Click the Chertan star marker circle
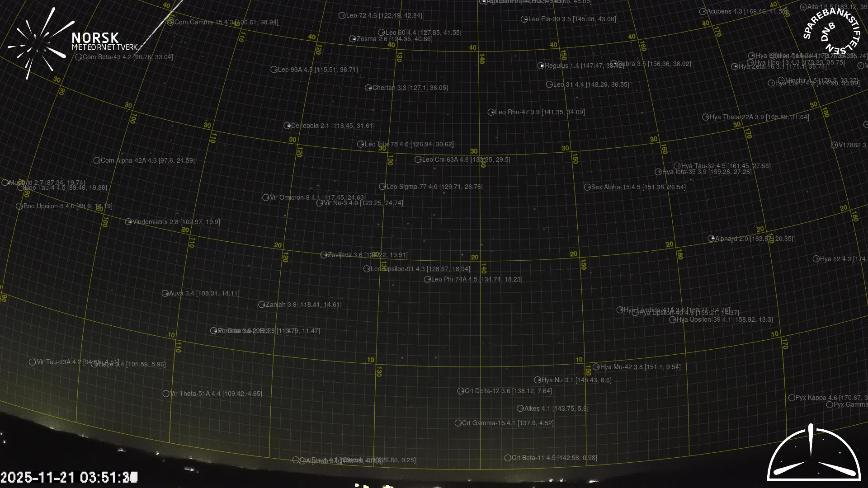The height and width of the screenshot is (488, 868). 368,88
